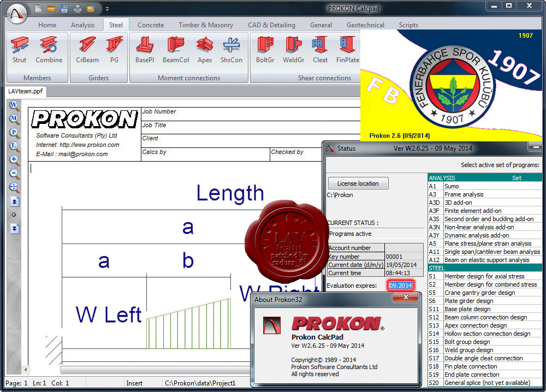Viewport: 546px width, 392px height.
Task: Open the CAD & Detailing tab
Action: (271, 25)
